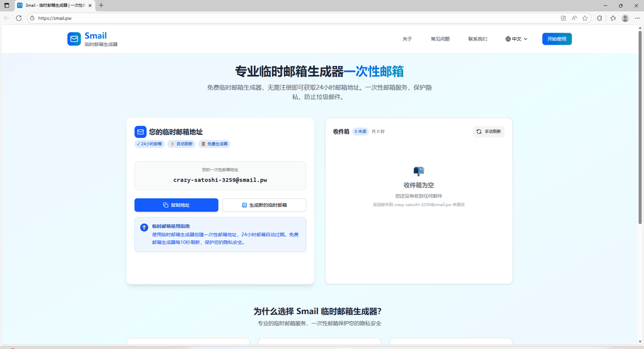Click the lightning icon in 自动刷新 badge
The width and height of the screenshot is (644, 349).
coord(173,144)
